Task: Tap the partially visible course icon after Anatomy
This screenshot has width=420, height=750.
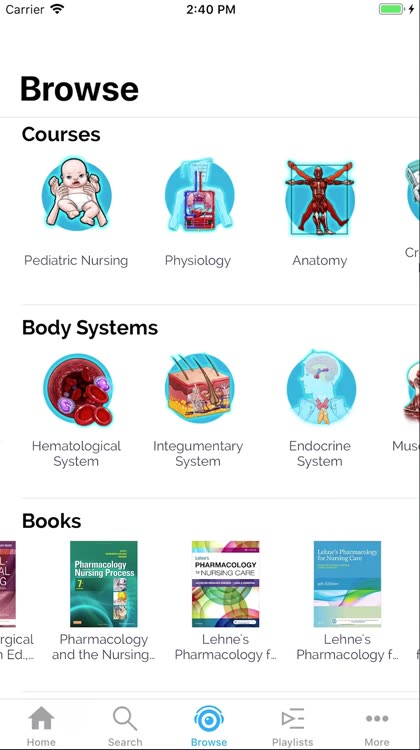Action: pos(412,191)
